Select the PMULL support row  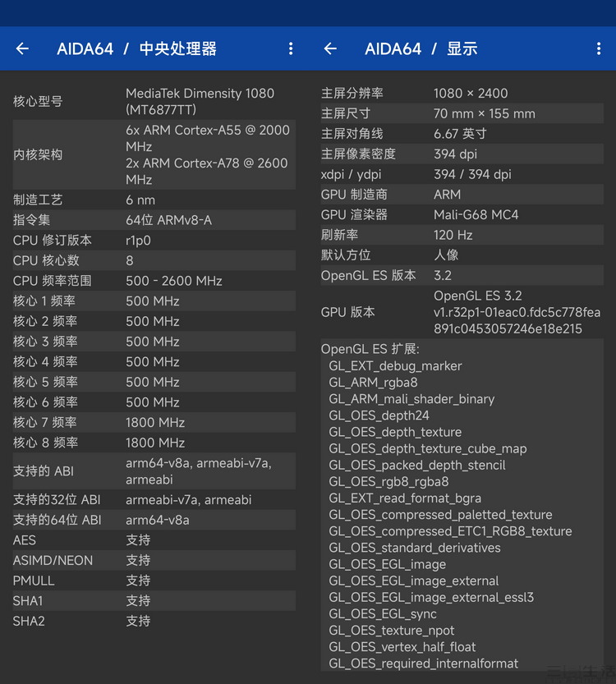click(154, 581)
